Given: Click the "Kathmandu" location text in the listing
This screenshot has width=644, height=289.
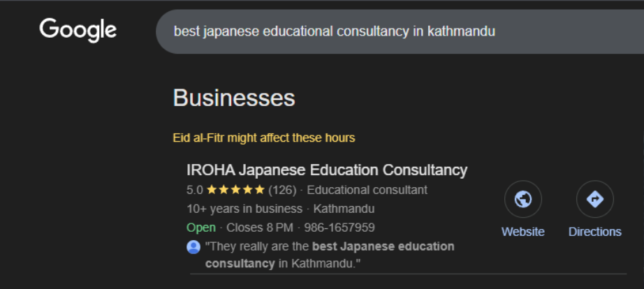Looking at the screenshot, I should 344,209.
